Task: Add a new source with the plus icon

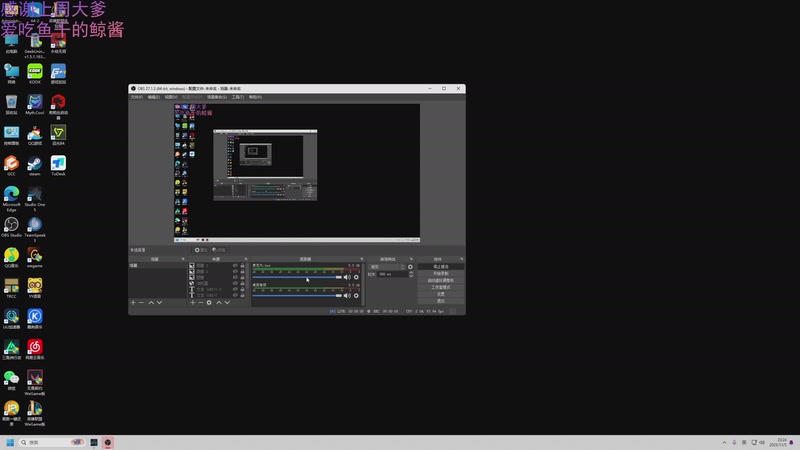Action: 192,303
